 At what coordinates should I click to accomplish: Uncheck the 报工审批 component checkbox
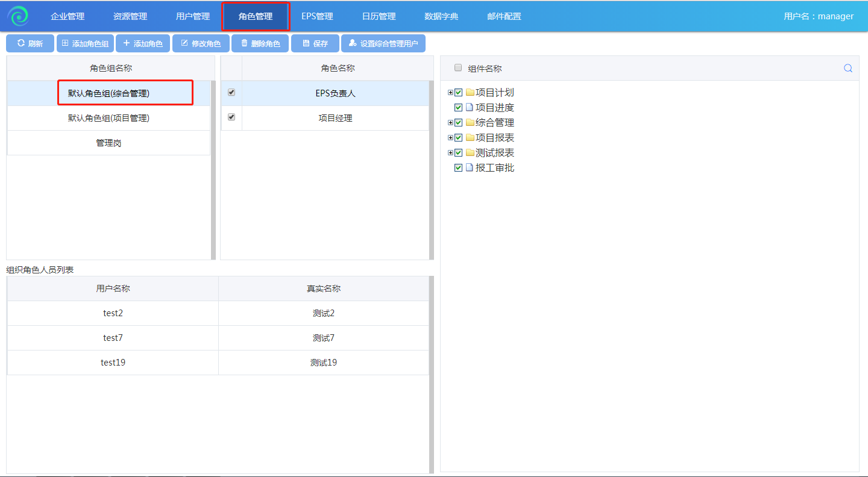[x=459, y=168]
